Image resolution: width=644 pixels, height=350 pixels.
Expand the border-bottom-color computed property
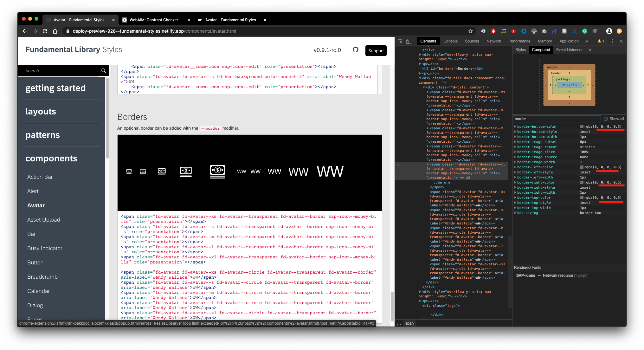[x=515, y=126]
